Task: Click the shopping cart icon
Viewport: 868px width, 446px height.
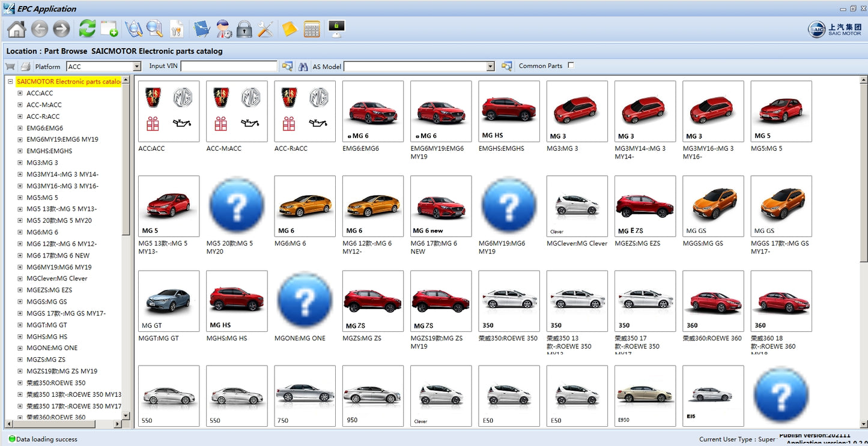Action: point(10,67)
